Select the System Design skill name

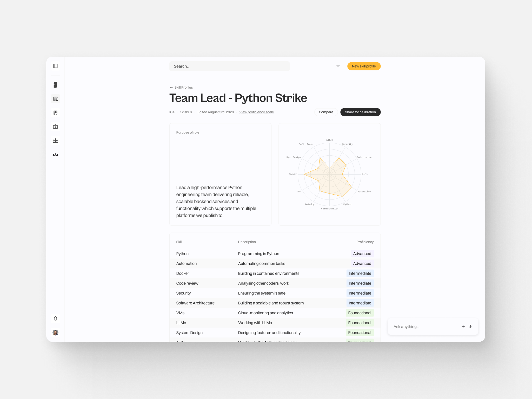point(189,333)
